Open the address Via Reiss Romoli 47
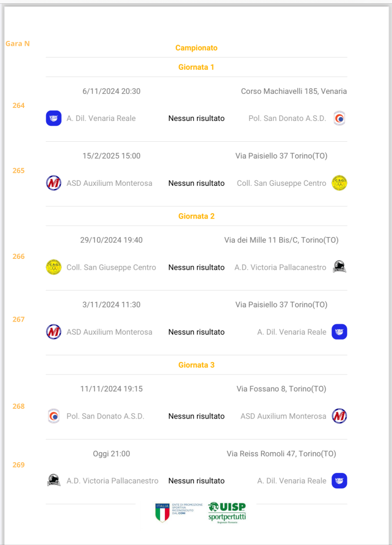The image size is (392, 545). click(281, 453)
